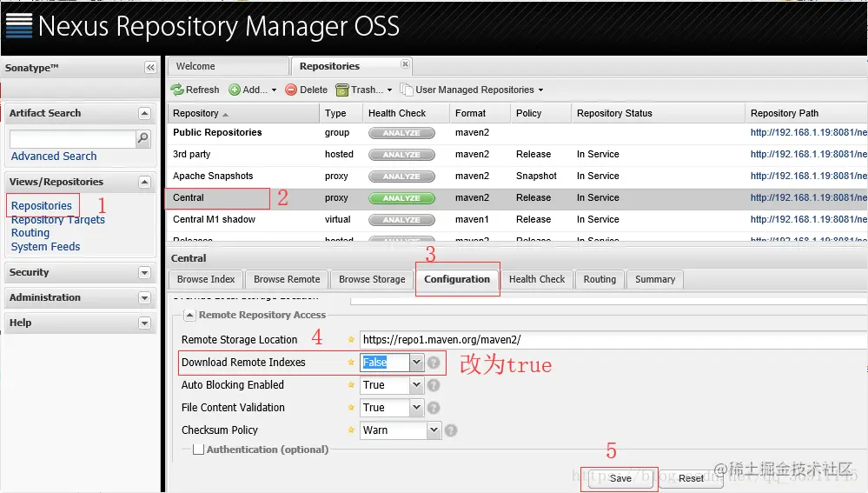
Task: Open the Browse Index tab
Action: click(x=206, y=279)
